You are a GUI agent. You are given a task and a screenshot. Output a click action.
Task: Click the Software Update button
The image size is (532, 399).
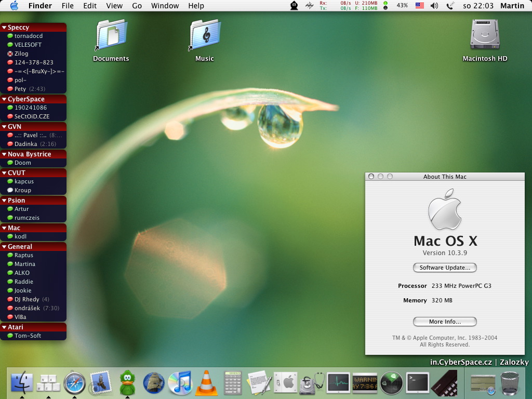tap(445, 268)
